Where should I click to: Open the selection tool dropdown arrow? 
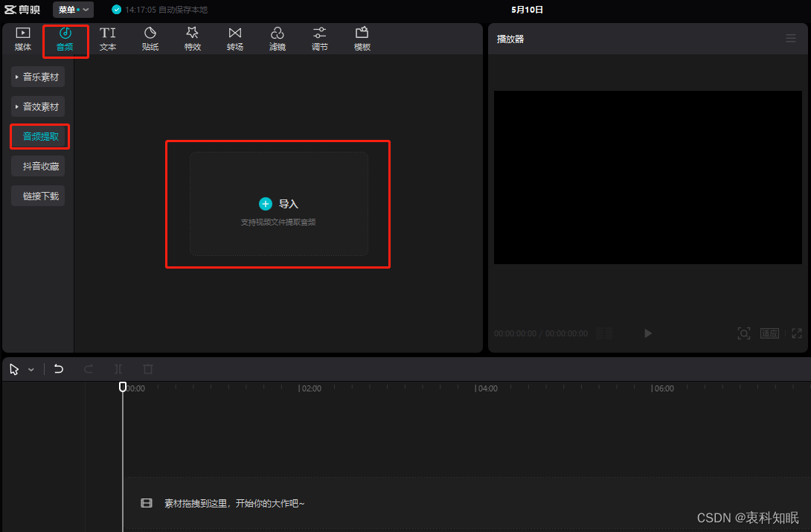click(x=31, y=370)
